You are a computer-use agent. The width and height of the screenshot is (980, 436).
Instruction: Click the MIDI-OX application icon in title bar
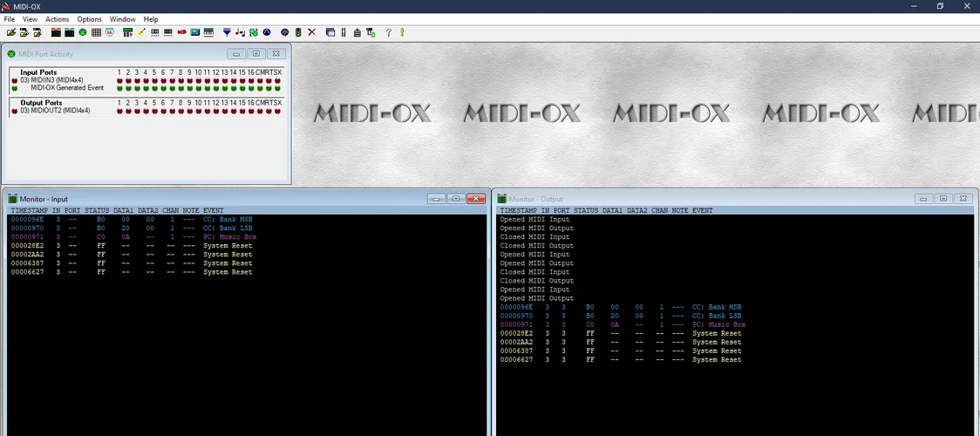coord(5,5)
